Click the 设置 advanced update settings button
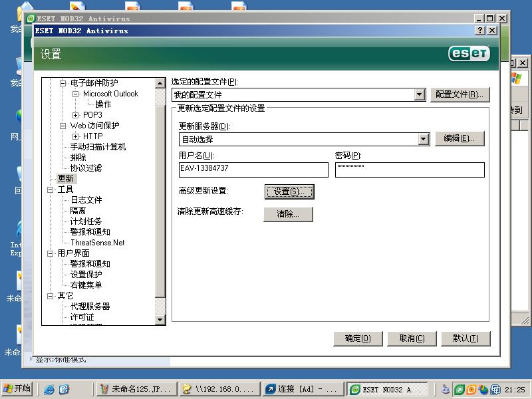The image size is (532, 399). click(x=290, y=192)
